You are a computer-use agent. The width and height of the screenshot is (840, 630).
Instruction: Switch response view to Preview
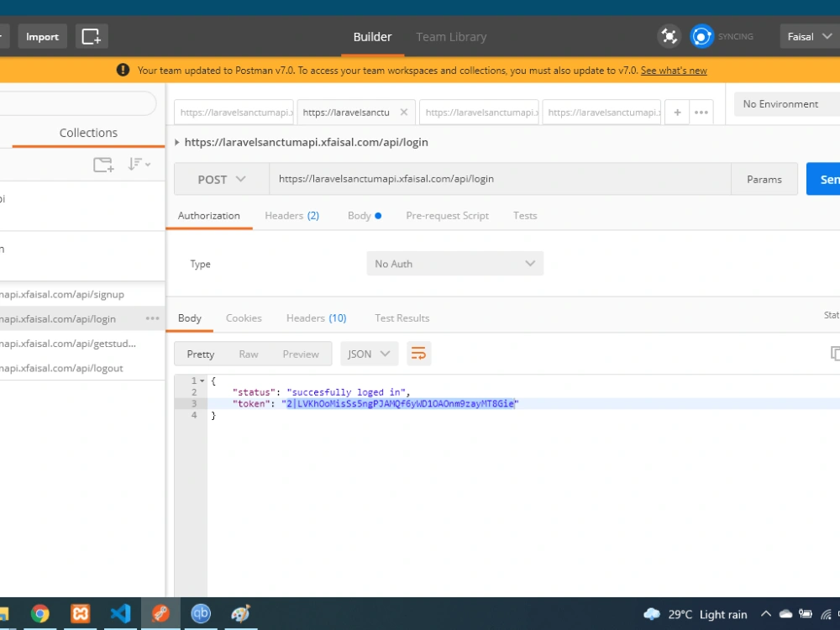pyautogui.click(x=301, y=354)
